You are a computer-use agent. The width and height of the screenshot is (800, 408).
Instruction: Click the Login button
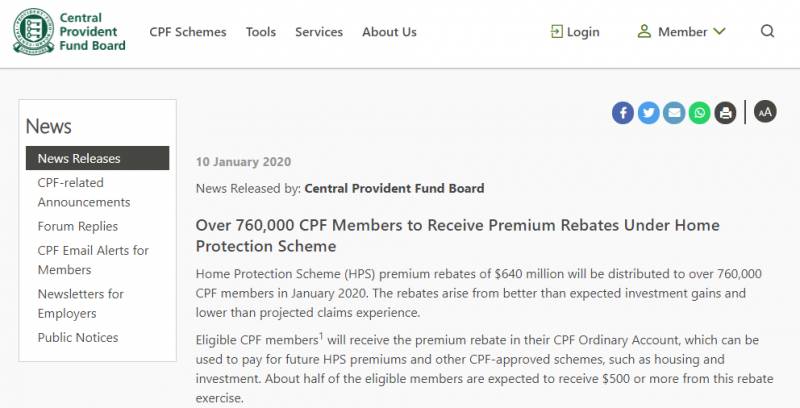click(x=575, y=32)
